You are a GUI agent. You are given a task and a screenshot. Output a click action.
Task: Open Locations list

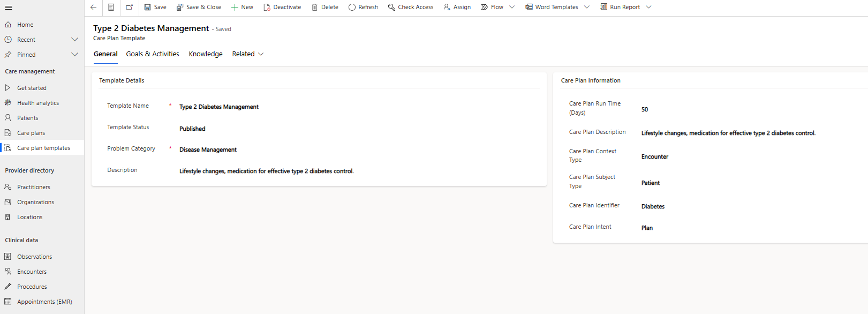click(42, 217)
